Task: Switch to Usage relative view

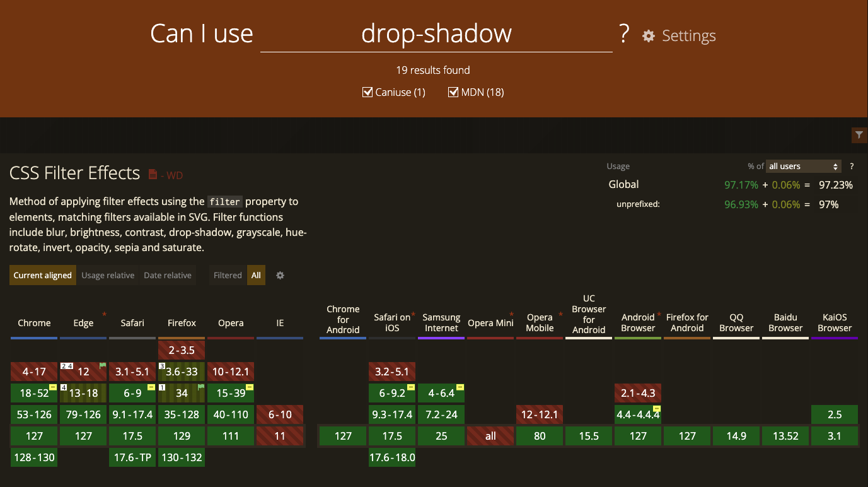Action: point(108,276)
